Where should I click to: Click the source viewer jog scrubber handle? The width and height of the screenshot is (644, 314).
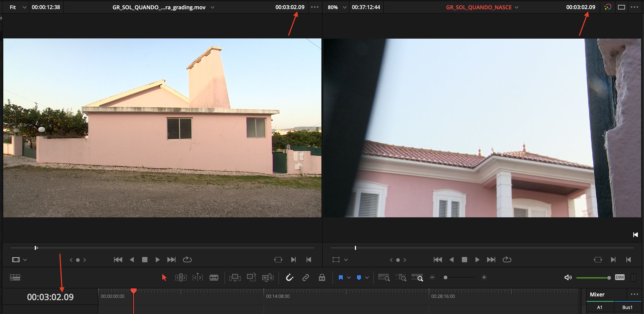pyautogui.click(x=36, y=248)
